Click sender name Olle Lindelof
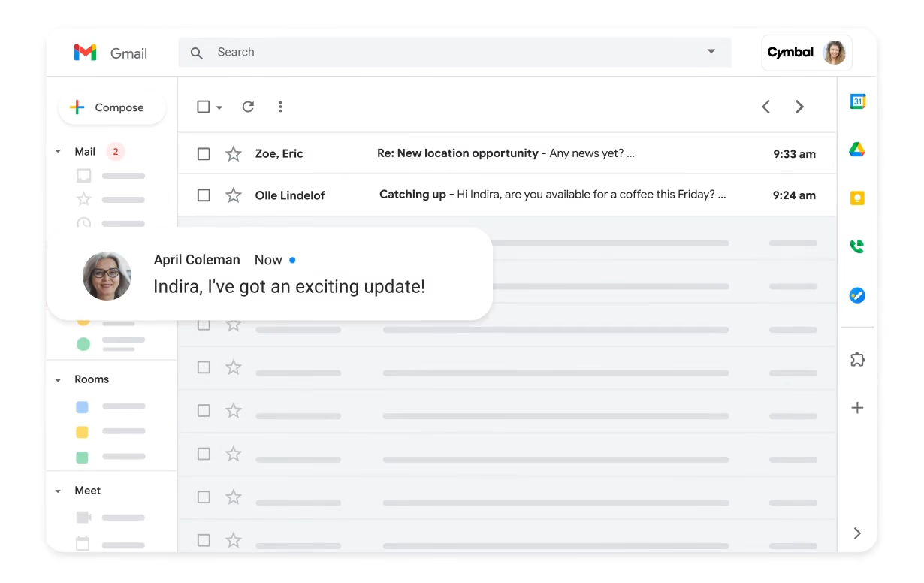 290,195
